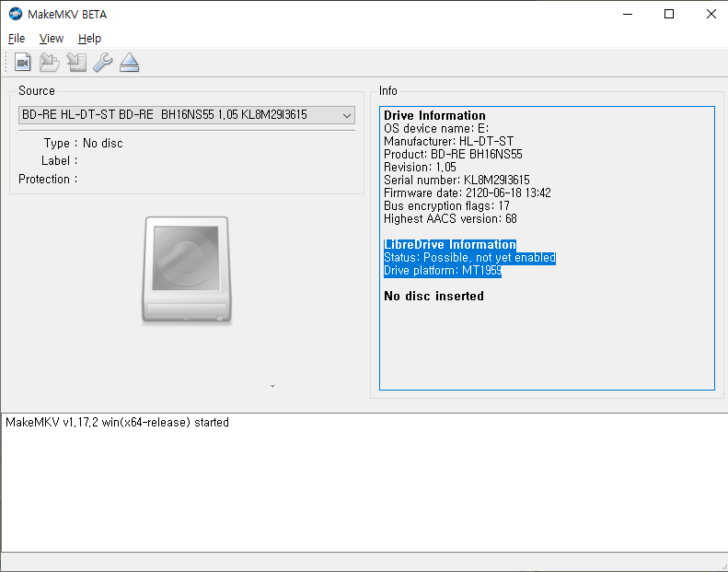Screen dimensions: 728x572
Task: Click the Drive platform: MT1959 line
Action: coord(443,271)
